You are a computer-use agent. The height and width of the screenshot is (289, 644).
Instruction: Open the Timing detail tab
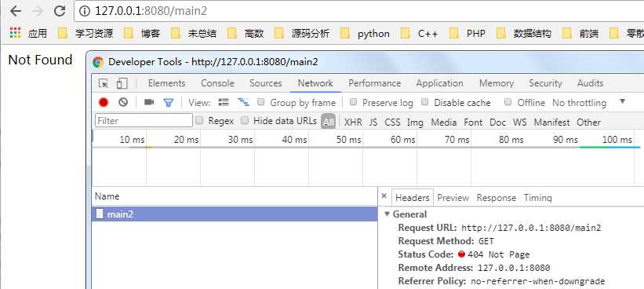click(537, 198)
